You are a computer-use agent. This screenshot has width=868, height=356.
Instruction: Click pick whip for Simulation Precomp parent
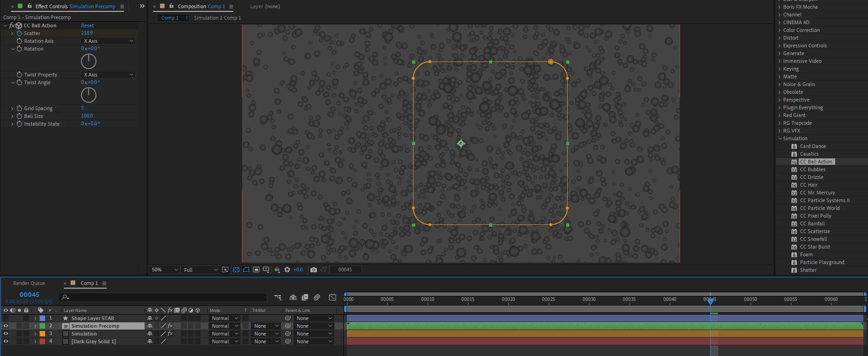pyautogui.click(x=288, y=326)
